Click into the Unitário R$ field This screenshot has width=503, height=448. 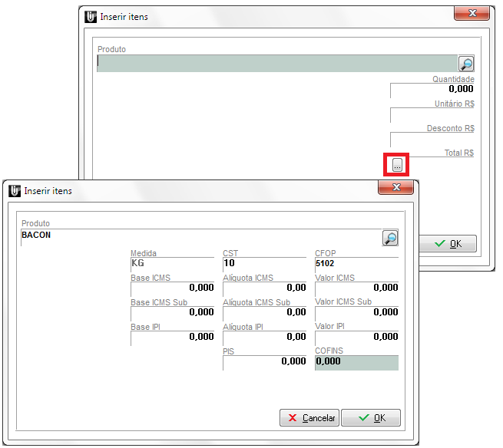tap(432, 114)
